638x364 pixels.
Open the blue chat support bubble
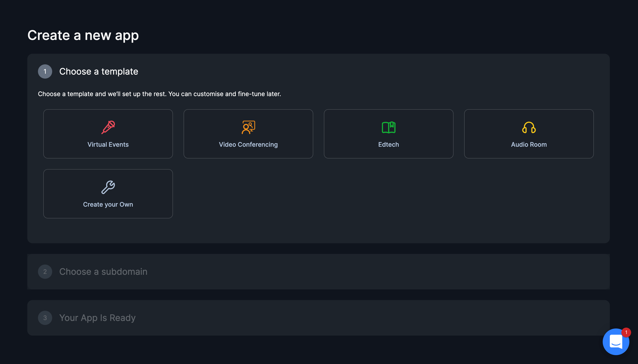[x=616, y=342]
